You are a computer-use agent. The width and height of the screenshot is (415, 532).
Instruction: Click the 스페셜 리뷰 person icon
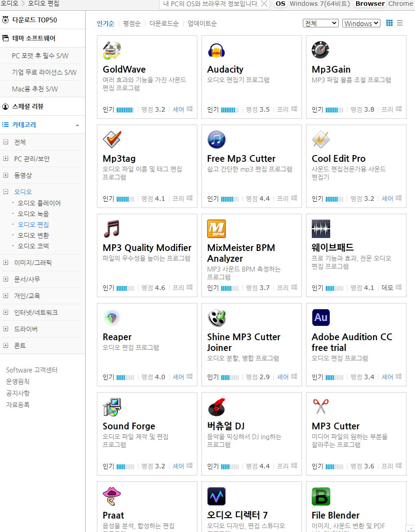click(5, 107)
